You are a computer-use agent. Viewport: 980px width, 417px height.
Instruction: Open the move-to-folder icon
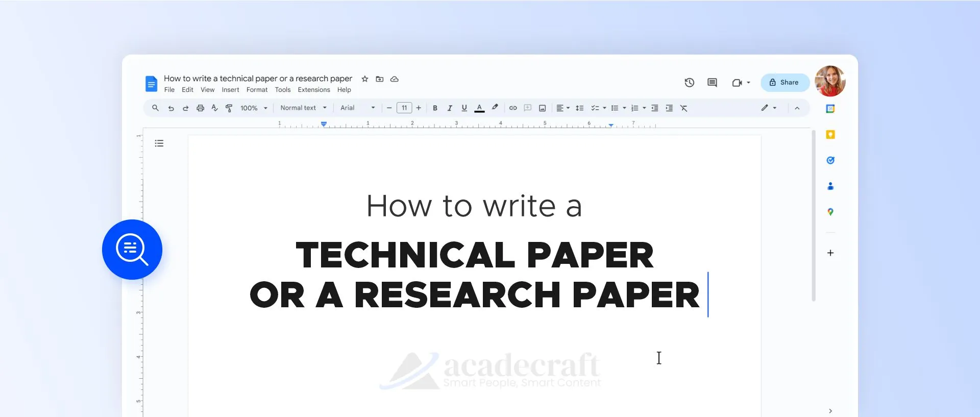(380, 79)
